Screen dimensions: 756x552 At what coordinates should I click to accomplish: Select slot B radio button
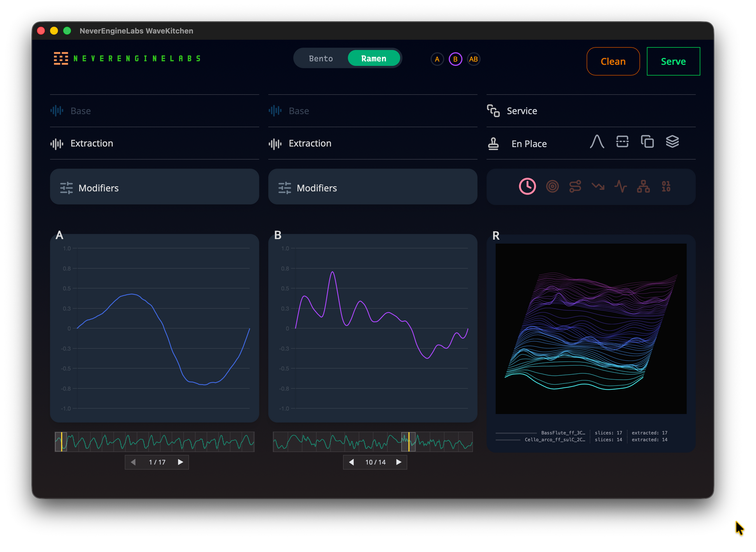tap(455, 59)
